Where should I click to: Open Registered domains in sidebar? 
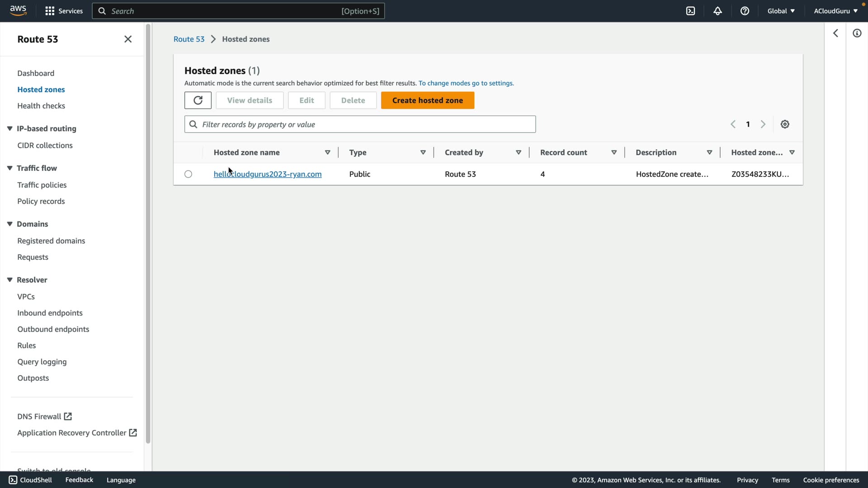[x=51, y=241]
